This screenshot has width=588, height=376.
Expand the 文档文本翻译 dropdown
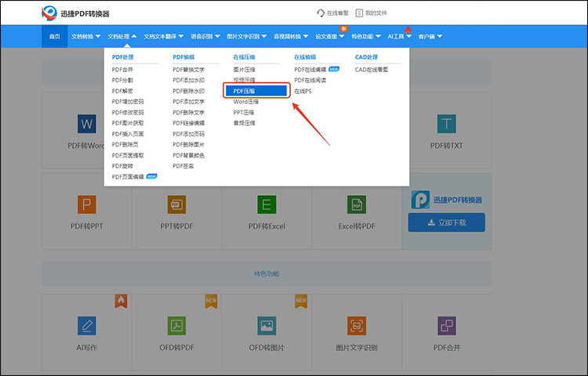tap(164, 36)
